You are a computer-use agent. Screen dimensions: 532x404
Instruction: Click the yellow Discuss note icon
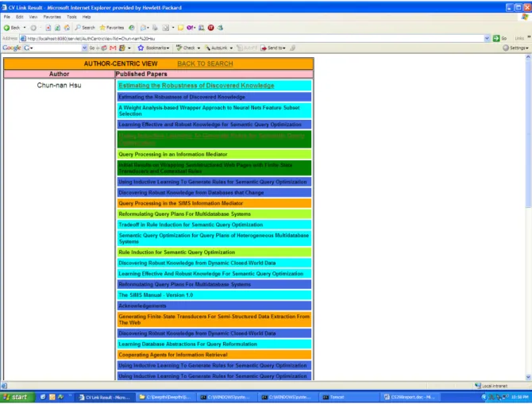[x=180, y=28]
